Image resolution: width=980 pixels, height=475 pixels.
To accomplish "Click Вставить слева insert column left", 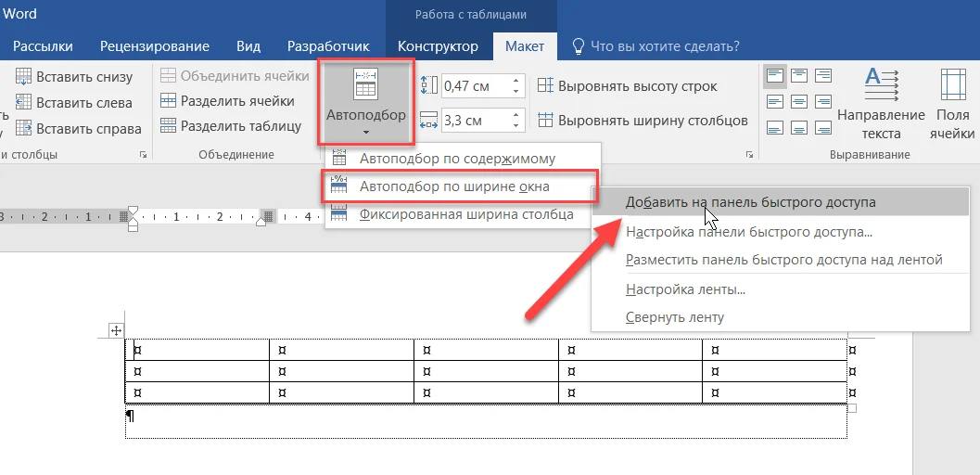I will 74,102.
